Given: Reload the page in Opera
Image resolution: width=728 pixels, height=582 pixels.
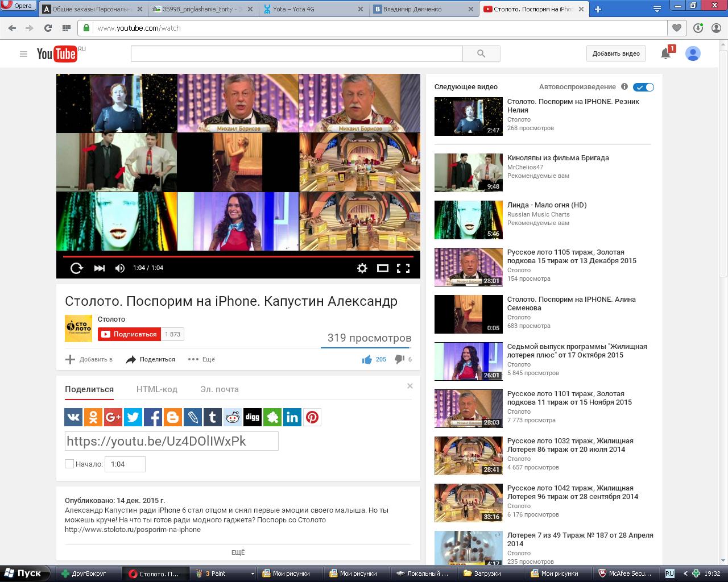Looking at the screenshot, I should click(48, 28).
